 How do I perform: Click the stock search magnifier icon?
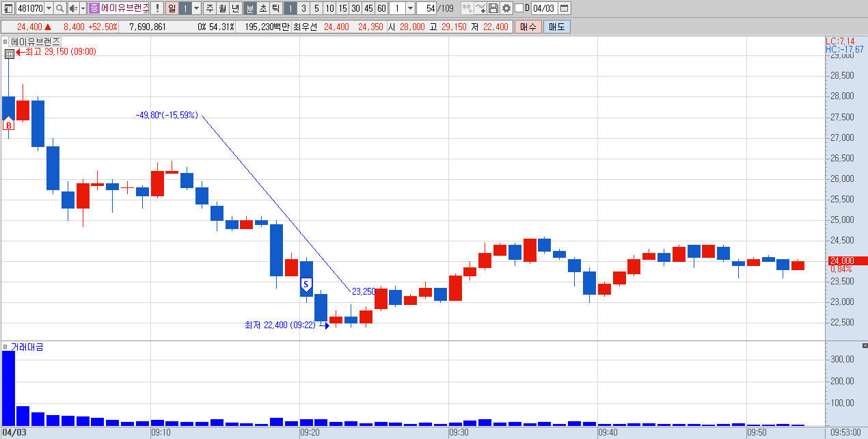[59, 8]
